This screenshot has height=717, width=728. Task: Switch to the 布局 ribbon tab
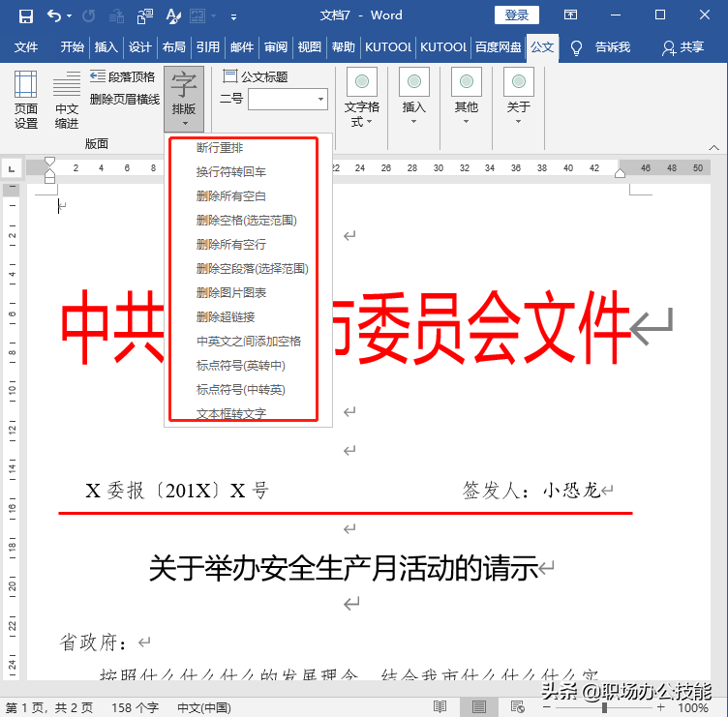click(173, 47)
